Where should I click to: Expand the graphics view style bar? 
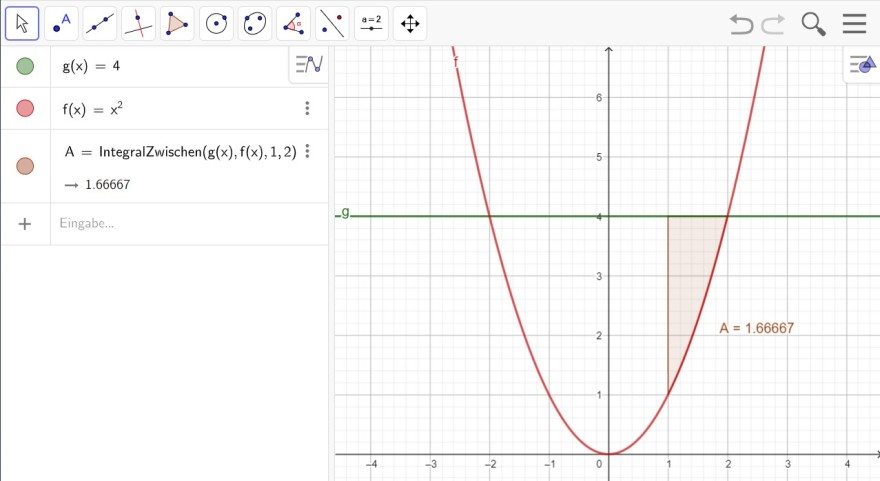[863, 65]
